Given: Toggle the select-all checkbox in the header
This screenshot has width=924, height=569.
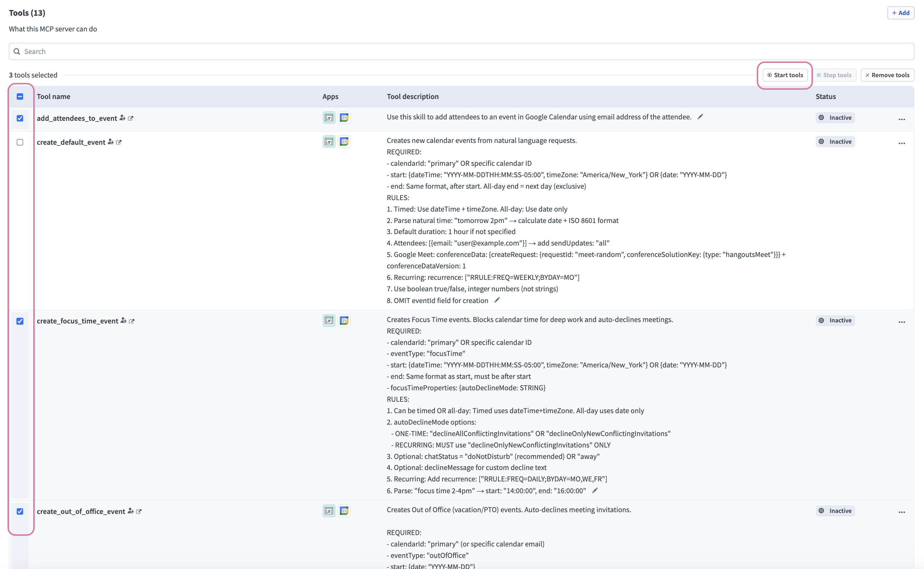Looking at the screenshot, I should 20,97.
